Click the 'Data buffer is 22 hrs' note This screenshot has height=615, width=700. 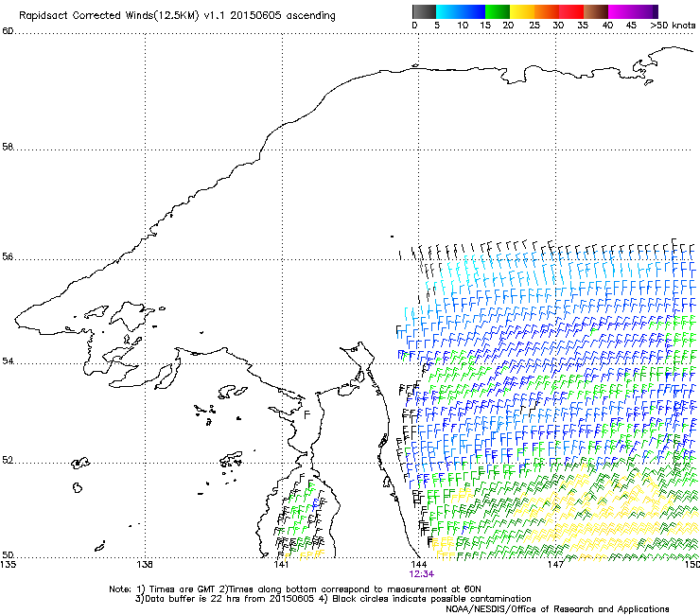(x=333, y=599)
